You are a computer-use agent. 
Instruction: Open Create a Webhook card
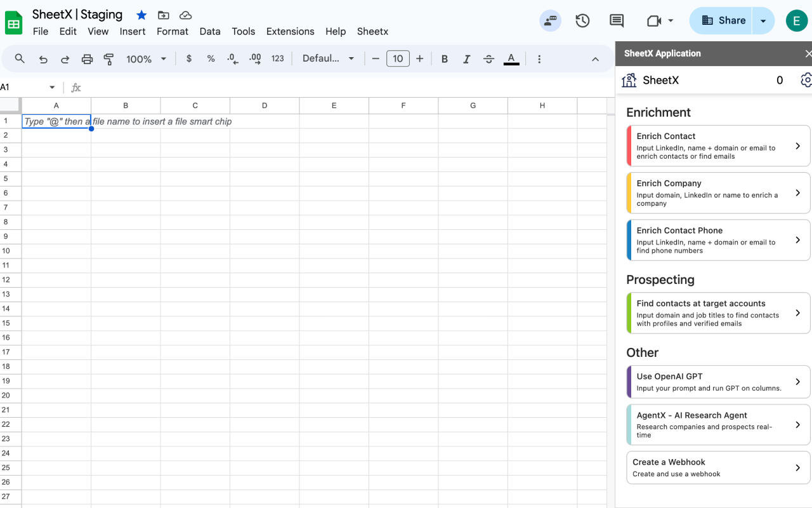[x=718, y=467]
